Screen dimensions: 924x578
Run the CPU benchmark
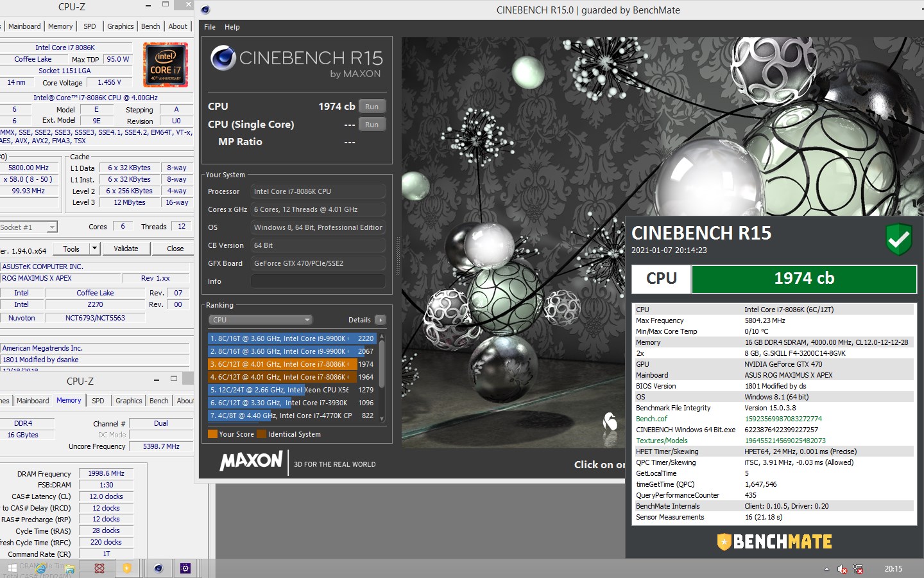pos(372,107)
